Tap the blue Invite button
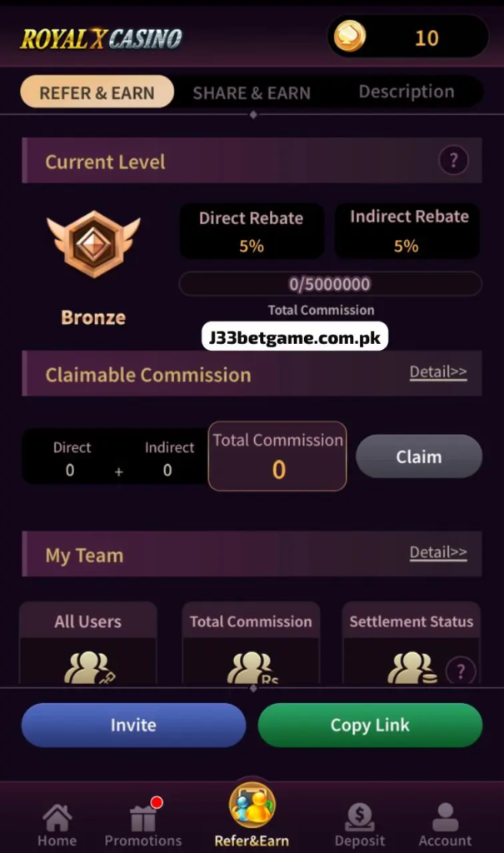Viewport: 504px width, 853px height. click(133, 725)
